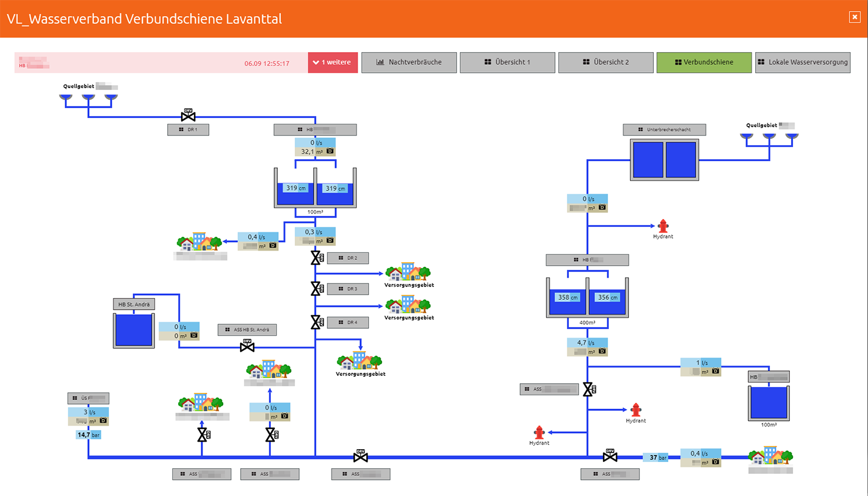Click the valve icon beside DR 3
868x496 pixels.
click(x=317, y=288)
